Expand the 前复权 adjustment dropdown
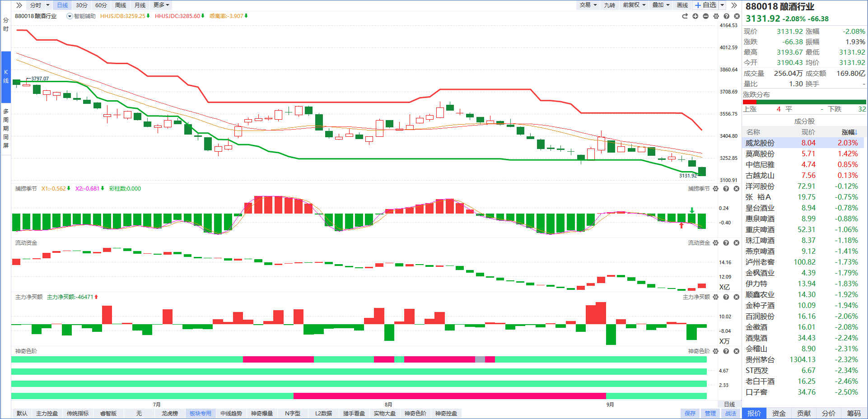 634,5
